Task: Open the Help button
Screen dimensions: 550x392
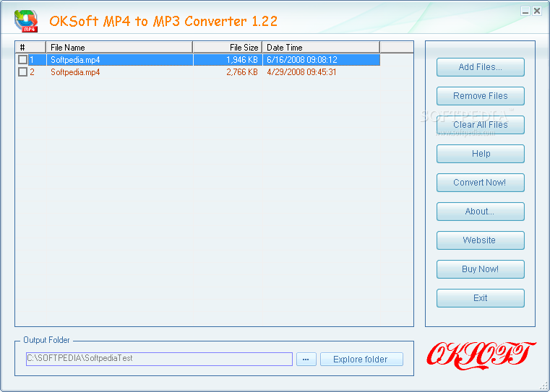Action: (x=480, y=154)
